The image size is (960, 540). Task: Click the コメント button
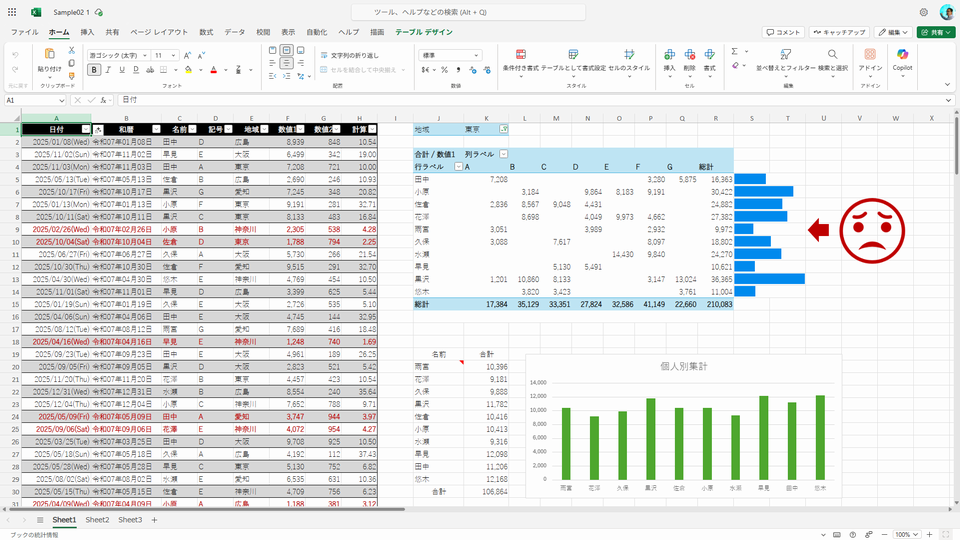coord(783,32)
